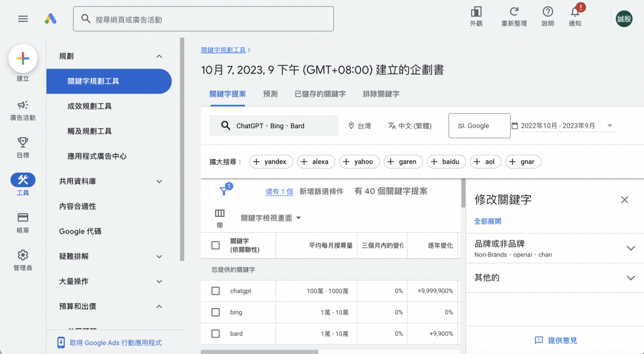644x354 pixels.
Task: Click 新增篩選條件 add filter
Action: pos(321,191)
